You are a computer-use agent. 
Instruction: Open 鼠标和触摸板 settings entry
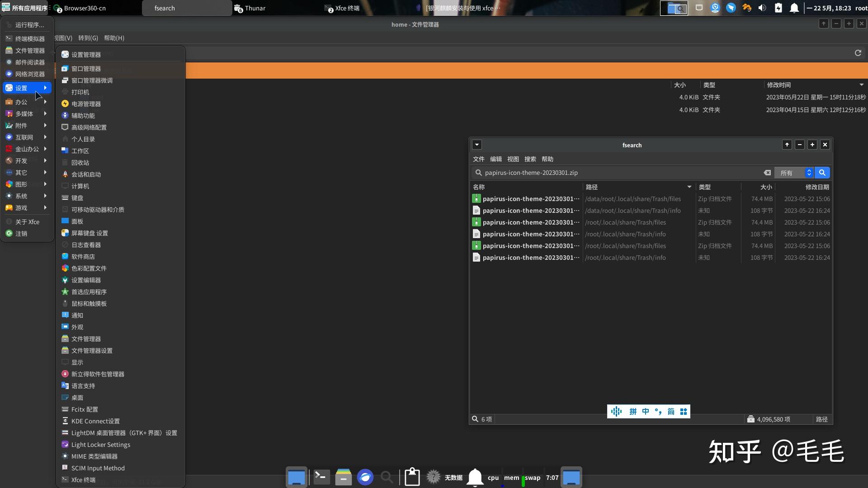120,304
